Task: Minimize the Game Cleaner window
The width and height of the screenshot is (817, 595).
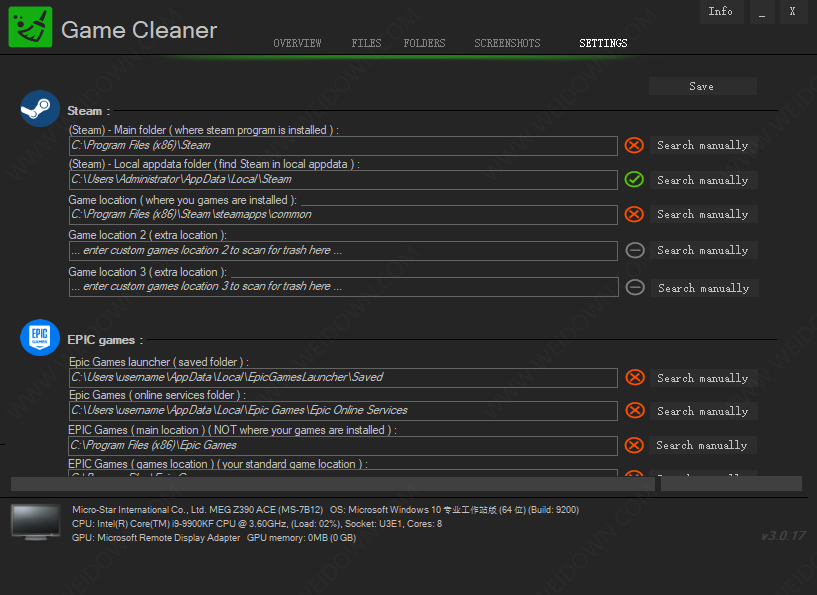Action: tap(762, 11)
